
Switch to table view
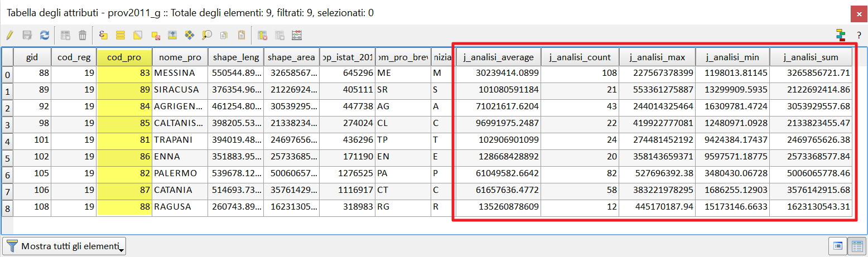pyautogui.click(x=855, y=245)
